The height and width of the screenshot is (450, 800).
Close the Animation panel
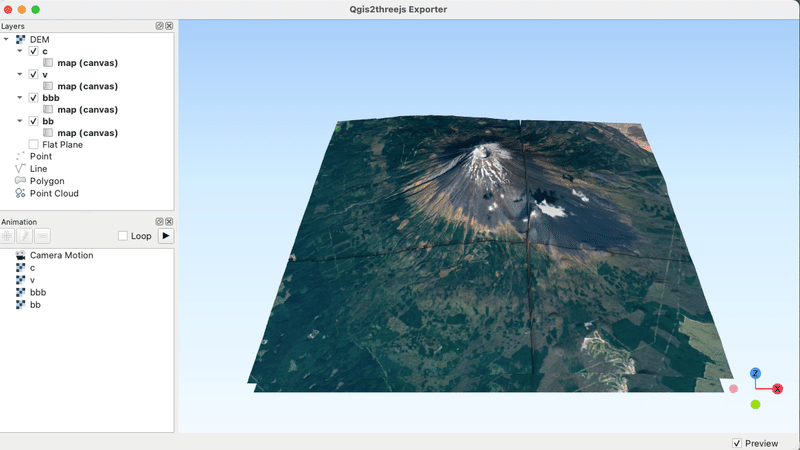[169, 221]
